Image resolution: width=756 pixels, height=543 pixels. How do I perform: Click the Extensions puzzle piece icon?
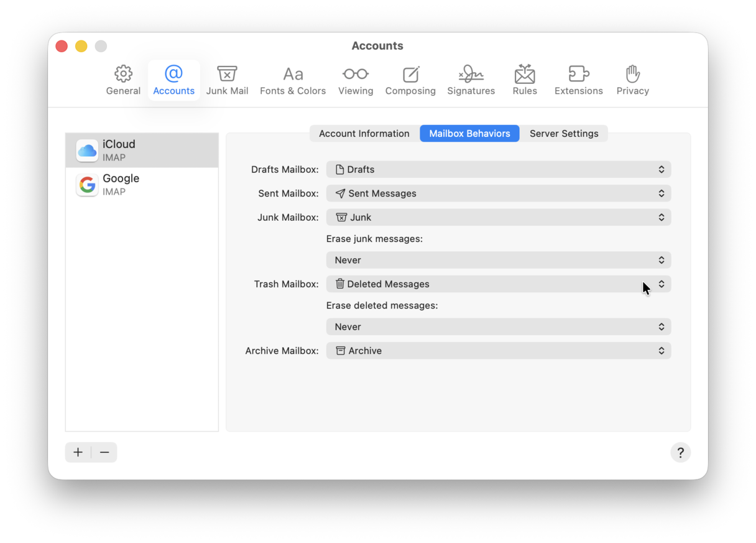click(578, 80)
